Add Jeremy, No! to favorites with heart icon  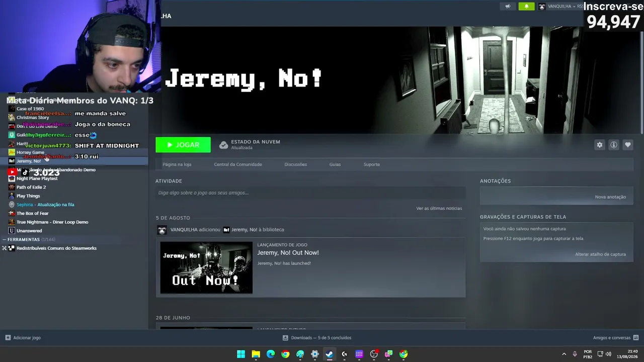(x=627, y=145)
